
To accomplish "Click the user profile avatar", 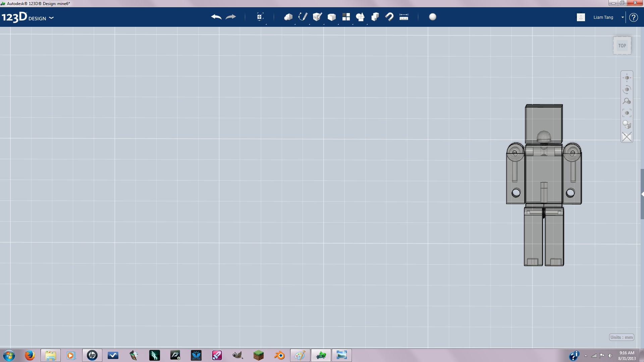I will [x=581, y=17].
